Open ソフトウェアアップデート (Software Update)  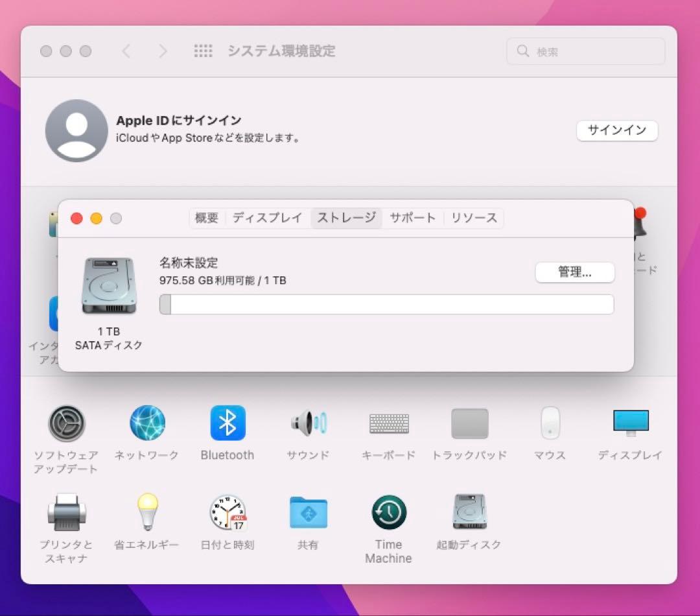click(67, 423)
